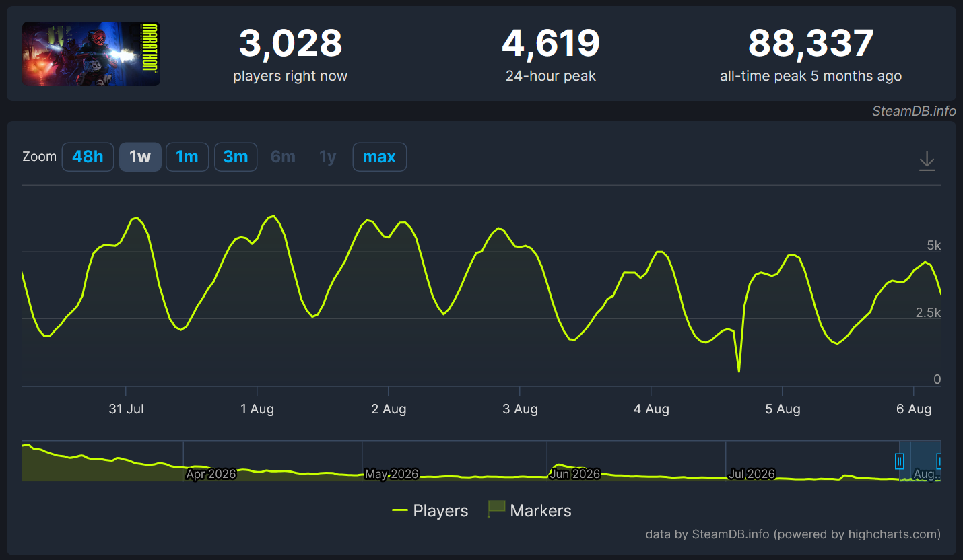Viewport: 963px width, 560px height.
Task: Click the 1 Aug axis label
Action: point(257,409)
